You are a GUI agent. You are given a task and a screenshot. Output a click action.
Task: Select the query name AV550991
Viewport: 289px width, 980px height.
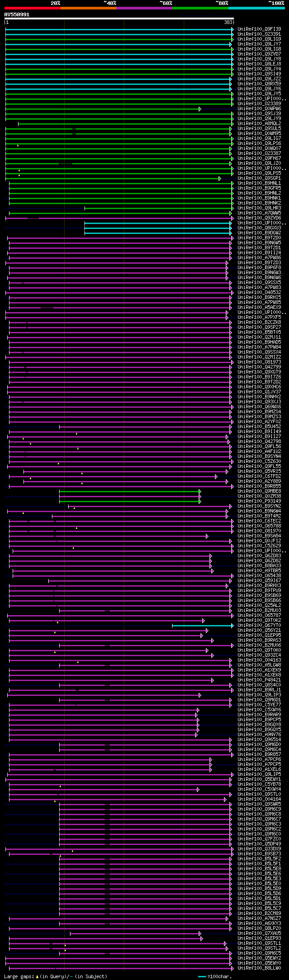[x=17, y=14]
